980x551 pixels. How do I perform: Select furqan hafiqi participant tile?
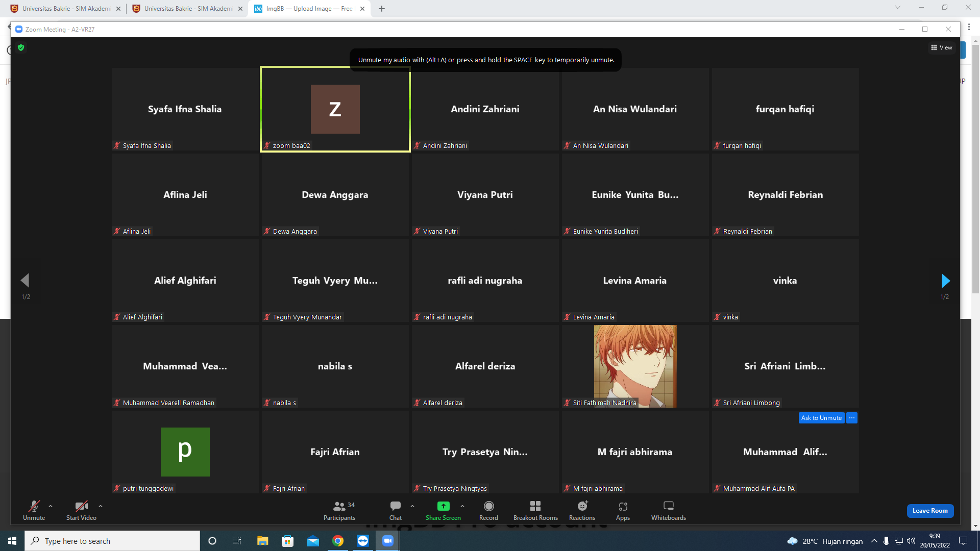point(786,109)
